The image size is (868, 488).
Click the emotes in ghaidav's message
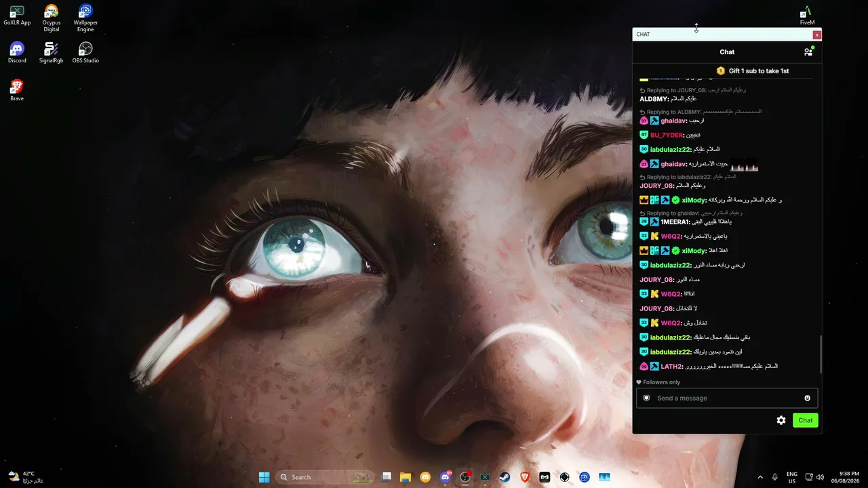coord(744,165)
